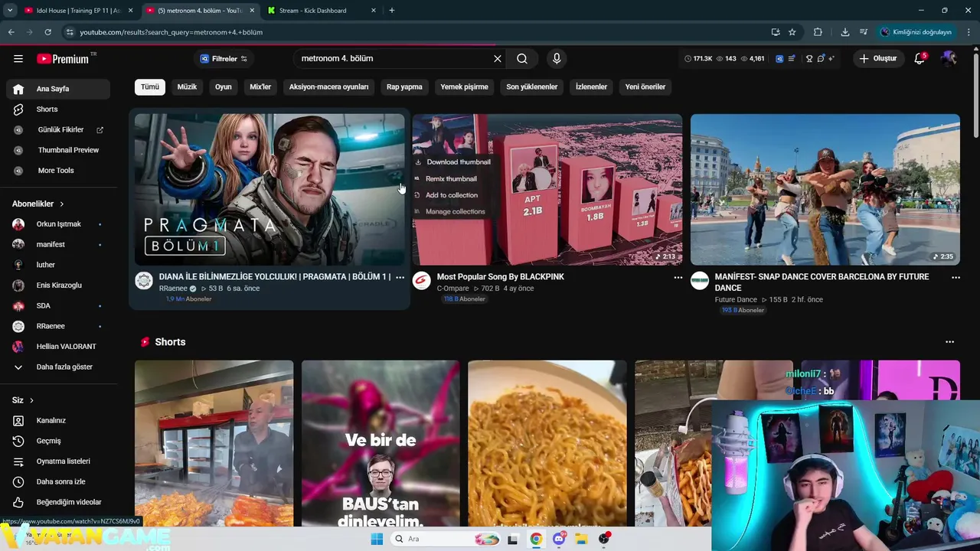Switch to the Stream - Kick Dashboard tab
This screenshot has height=551, width=980.
(323, 11)
